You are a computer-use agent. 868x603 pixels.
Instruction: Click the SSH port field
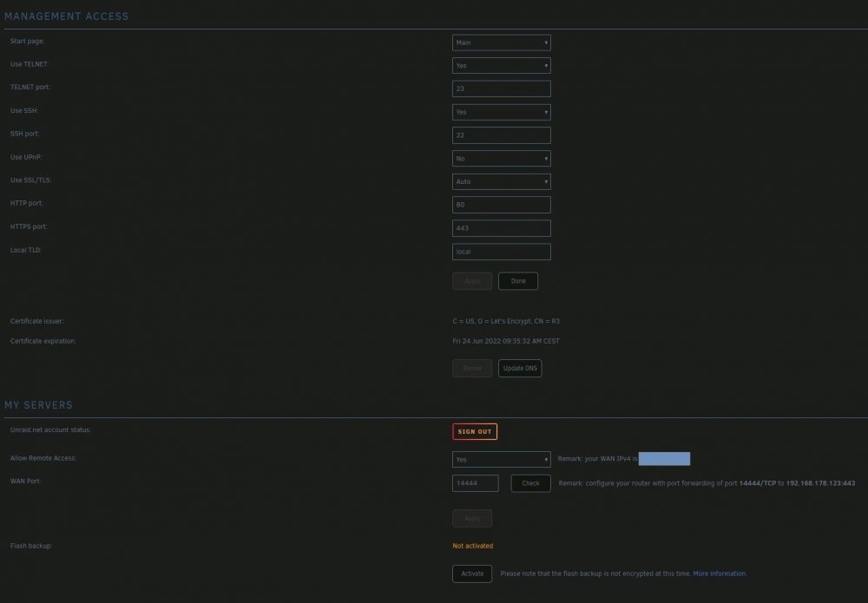(x=502, y=135)
